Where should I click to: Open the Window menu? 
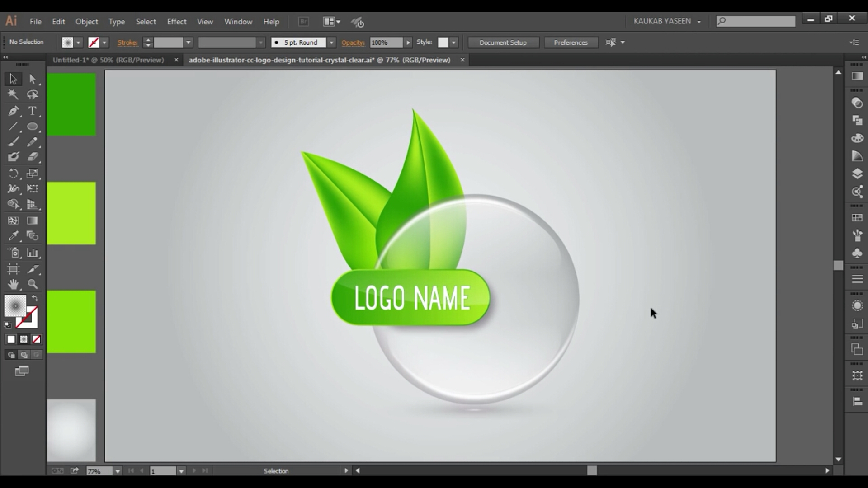(x=238, y=22)
